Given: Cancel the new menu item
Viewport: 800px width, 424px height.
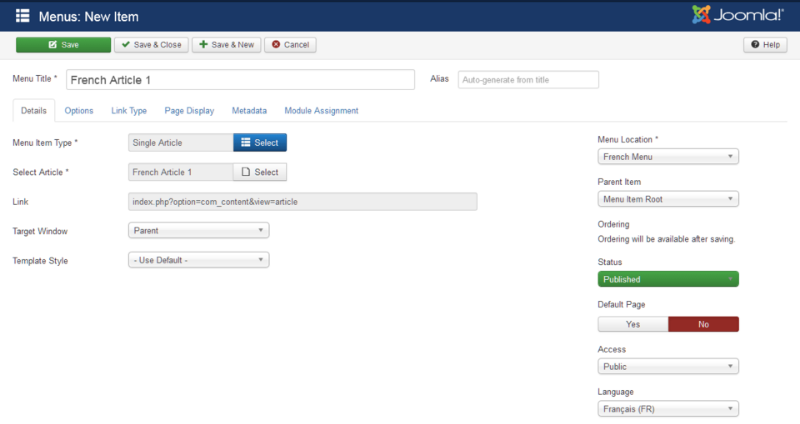Looking at the screenshot, I should pyautogui.click(x=290, y=45).
